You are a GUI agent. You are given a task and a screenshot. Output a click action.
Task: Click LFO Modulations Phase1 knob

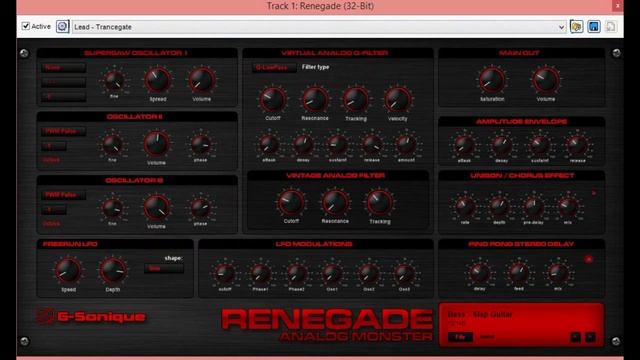pyautogui.click(x=260, y=273)
